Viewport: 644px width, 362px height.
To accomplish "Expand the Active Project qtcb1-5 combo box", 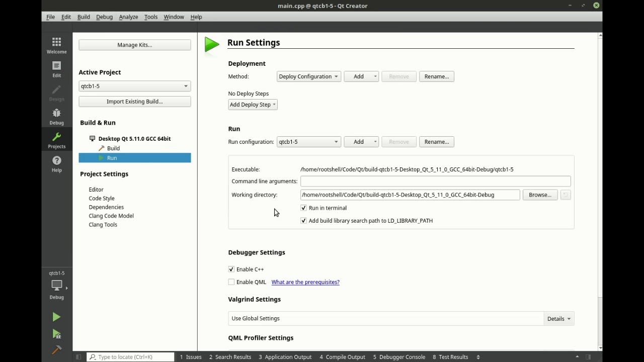I will (x=135, y=86).
